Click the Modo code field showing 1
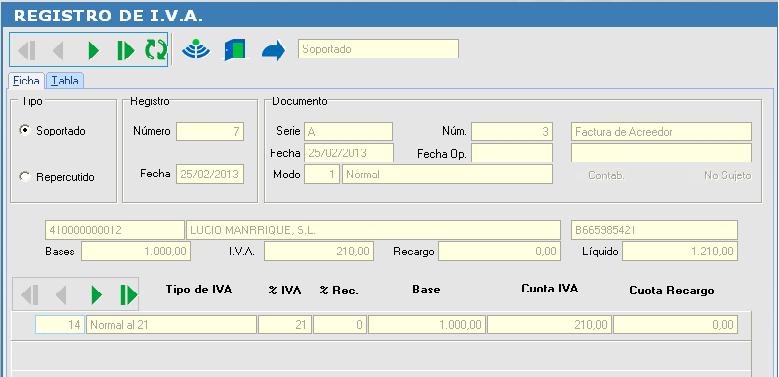This screenshot has height=377, width=779. tap(322, 174)
